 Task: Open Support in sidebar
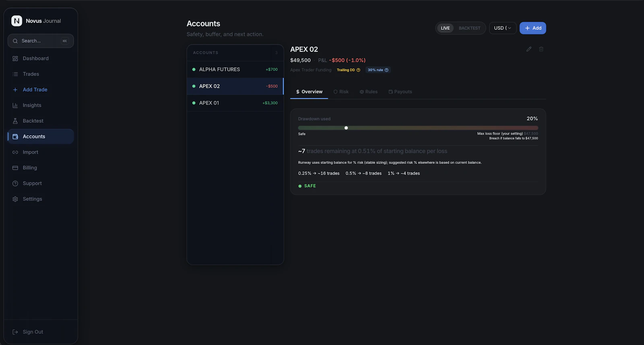[x=41, y=184]
